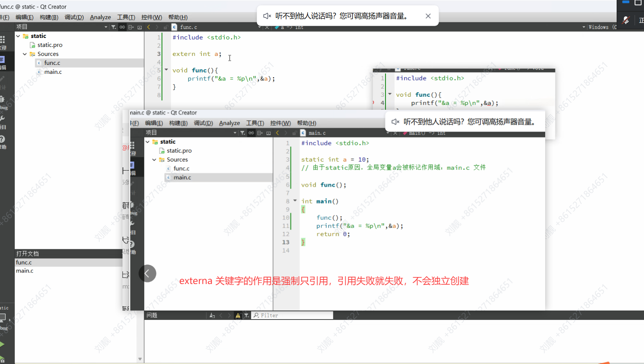Click muted speaker icon in inner notification
644x364 pixels.
395,122
